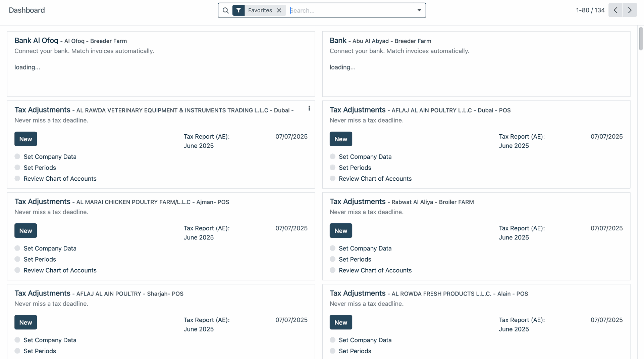Open the Bank Al Ofoq journal title
This screenshot has width=644, height=359.
[36, 41]
